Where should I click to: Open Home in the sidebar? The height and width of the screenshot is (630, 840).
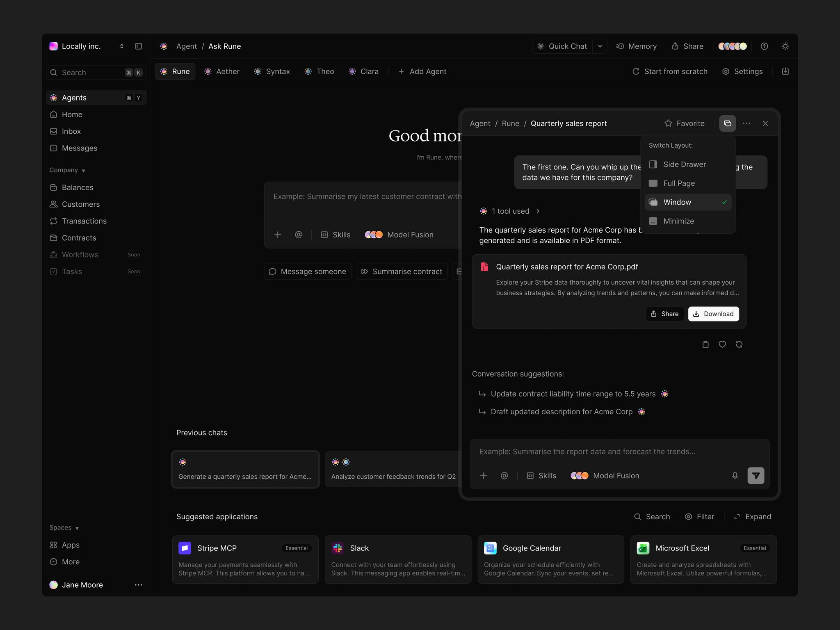pos(96,114)
